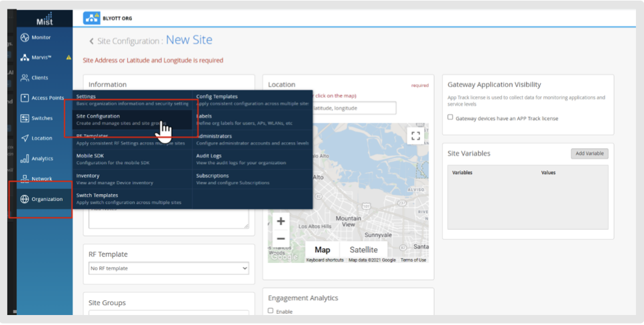Image resolution: width=644 pixels, height=325 pixels.
Task: Expand the RF Template dropdown
Action: tap(168, 268)
